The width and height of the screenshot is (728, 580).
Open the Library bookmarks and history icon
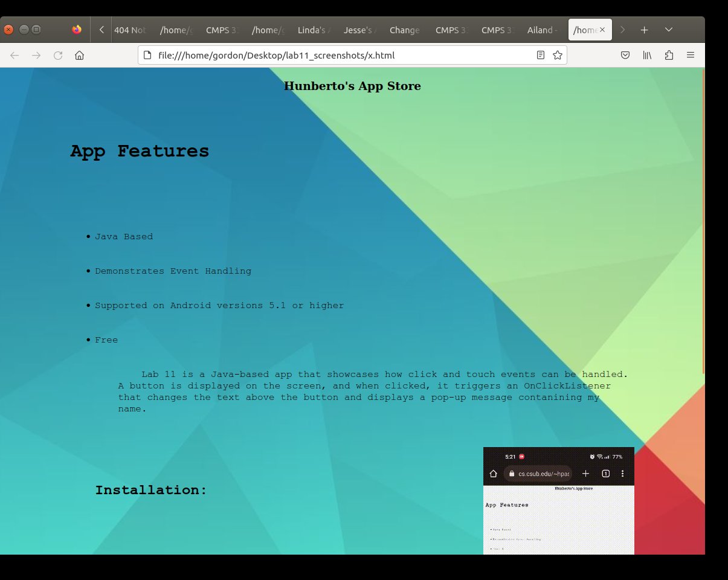click(x=647, y=56)
